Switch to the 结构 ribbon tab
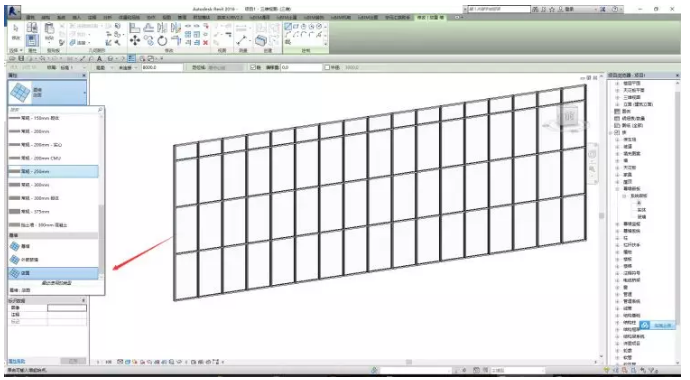The width and height of the screenshot is (690, 380). 46,18
